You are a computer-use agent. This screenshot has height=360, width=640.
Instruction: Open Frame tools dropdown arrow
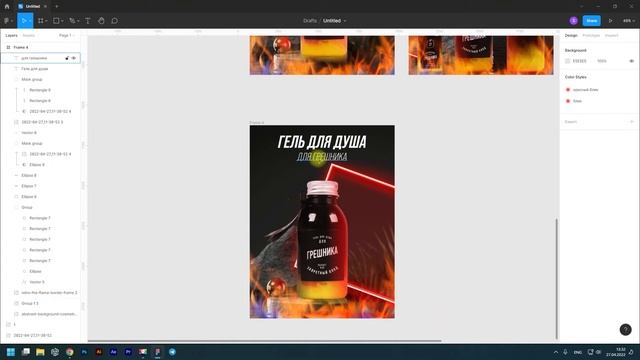click(47, 21)
